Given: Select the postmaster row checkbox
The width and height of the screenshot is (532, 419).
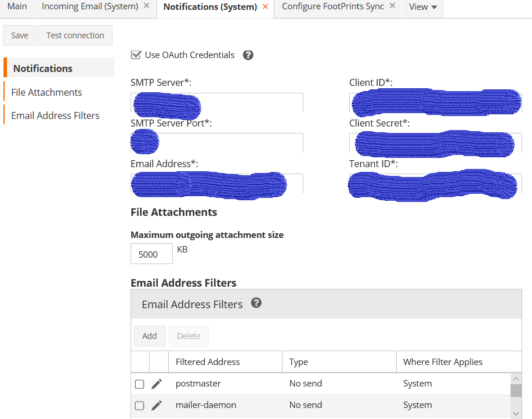Looking at the screenshot, I should [139, 384].
